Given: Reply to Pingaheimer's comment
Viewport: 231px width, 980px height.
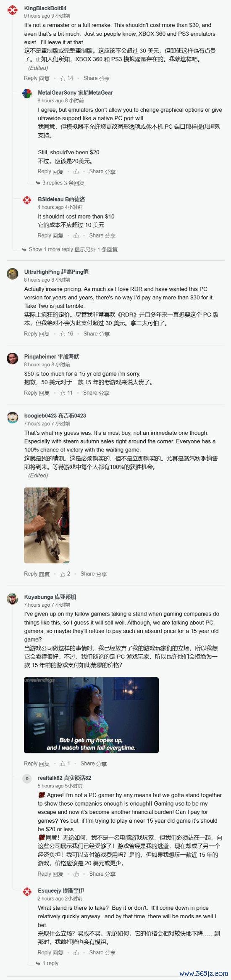Looking at the screenshot, I should 37,393.
